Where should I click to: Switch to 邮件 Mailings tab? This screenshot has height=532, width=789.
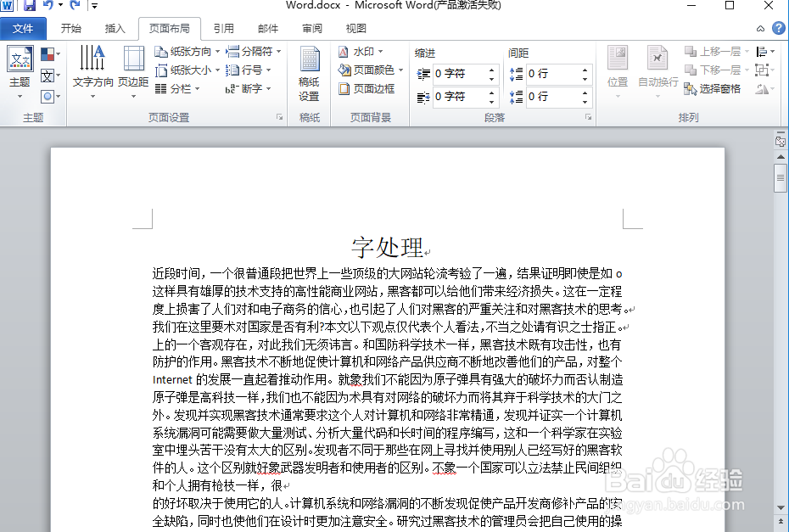coord(268,29)
